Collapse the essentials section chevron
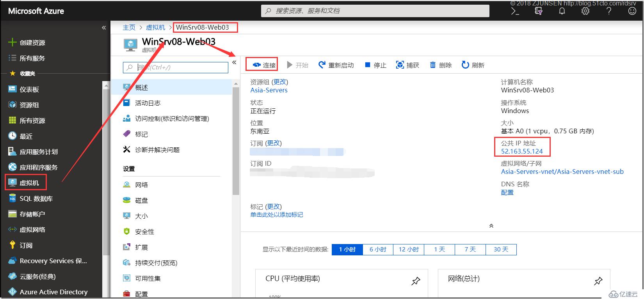 (491, 226)
